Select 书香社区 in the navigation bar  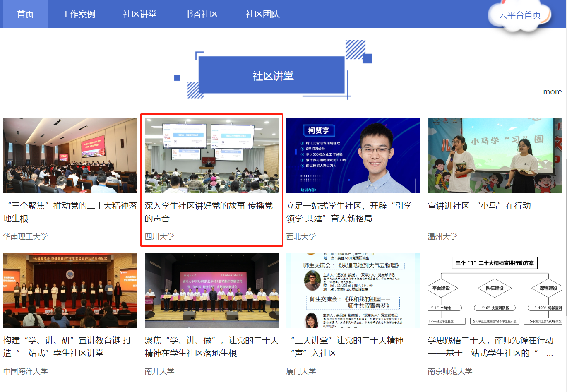pos(201,14)
